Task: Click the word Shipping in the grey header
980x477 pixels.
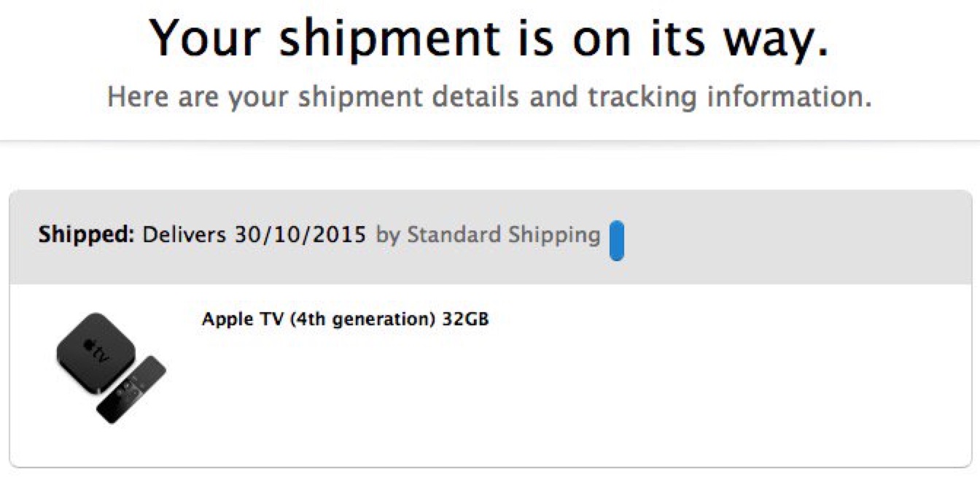Action: [553, 236]
